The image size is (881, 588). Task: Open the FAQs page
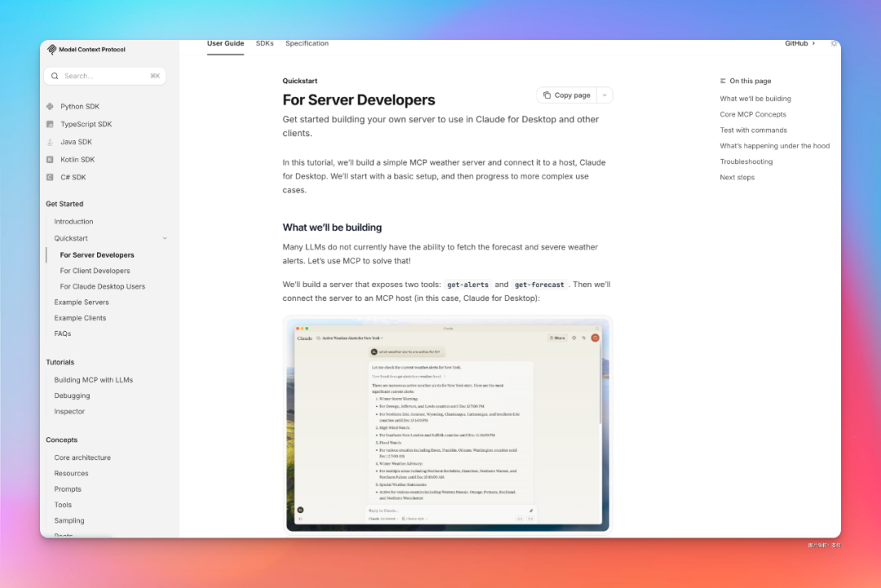tap(62, 334)
